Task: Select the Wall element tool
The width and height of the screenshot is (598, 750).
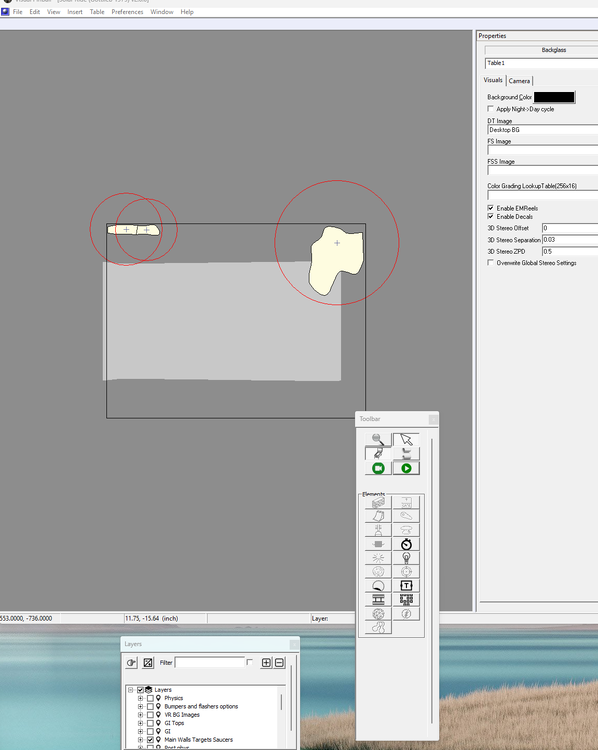Action: pyautogui.click(x=378, y=502)
